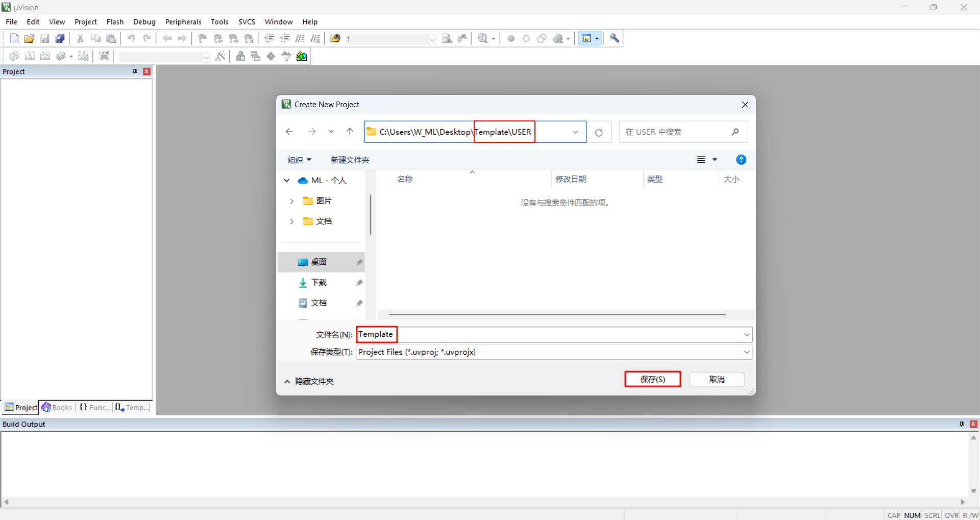
Task: Expand the 图片 folder node
Action: point(291,201)
